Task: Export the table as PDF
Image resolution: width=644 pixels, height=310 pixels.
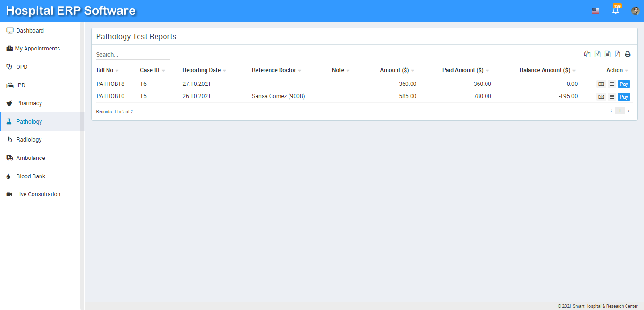Action: (x=618, y=54)
